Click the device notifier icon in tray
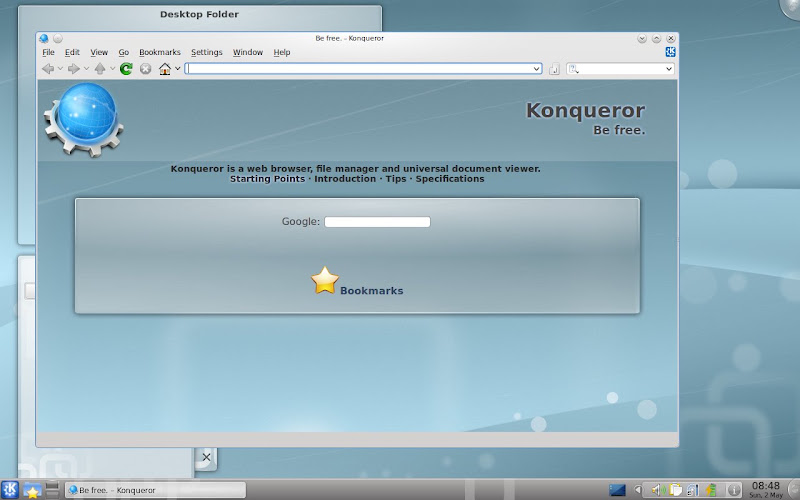The width and height of the screenshot is (800, 500). pos(692,490)
